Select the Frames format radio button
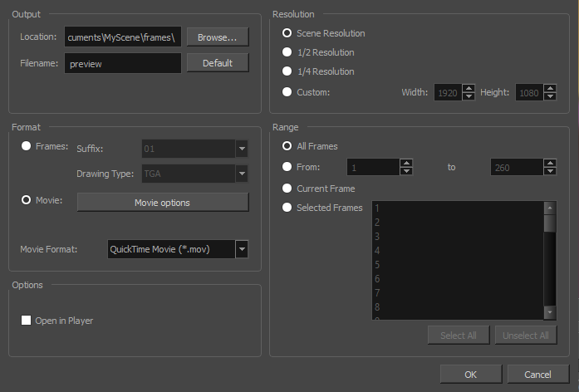 [27, 146]
